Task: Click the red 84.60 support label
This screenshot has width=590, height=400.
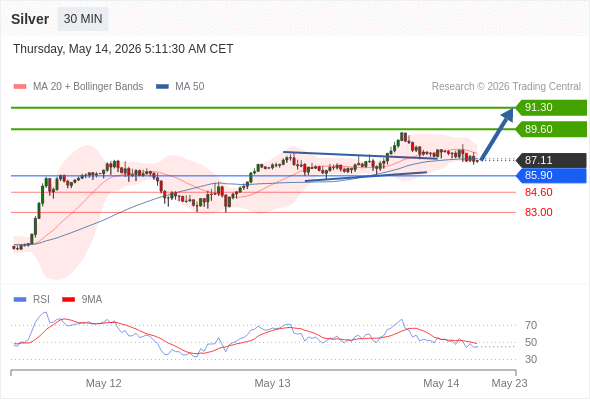Action: (x=538, y=193)
